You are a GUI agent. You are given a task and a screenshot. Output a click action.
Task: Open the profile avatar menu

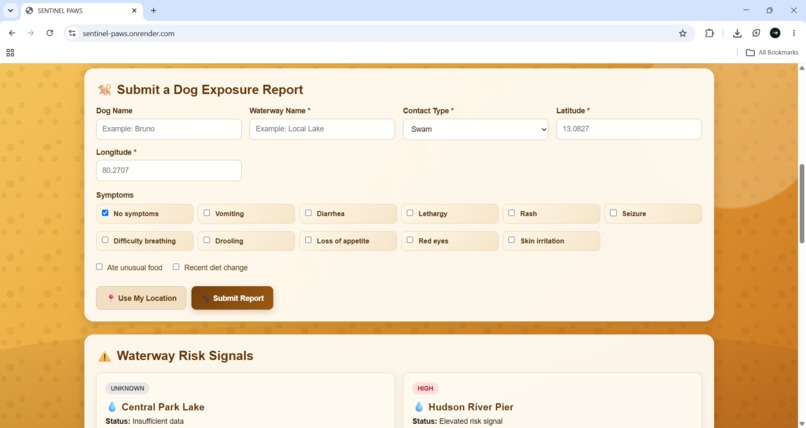[775, 33]
